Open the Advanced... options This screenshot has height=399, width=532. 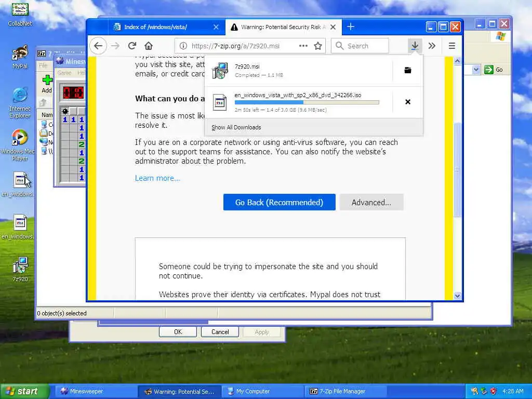[371, 202]
